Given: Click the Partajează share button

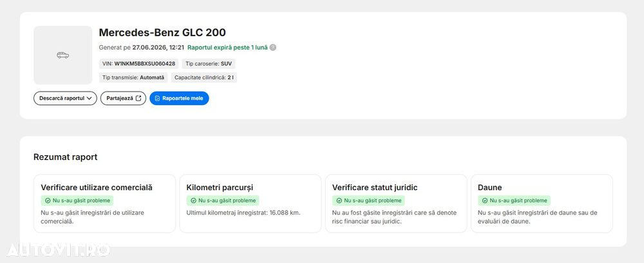Looking at the screenshot, I should click(123, 98).
